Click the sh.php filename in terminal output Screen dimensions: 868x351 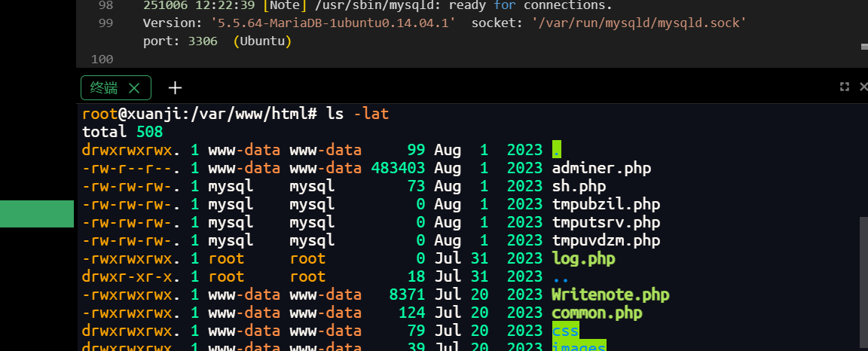(579, 186)
